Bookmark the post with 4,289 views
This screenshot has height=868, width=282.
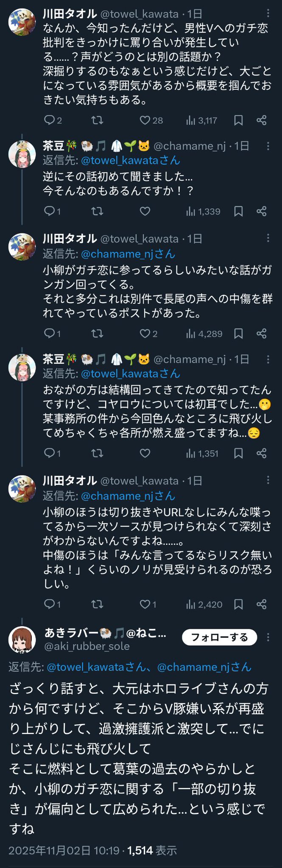click(238, 334)
